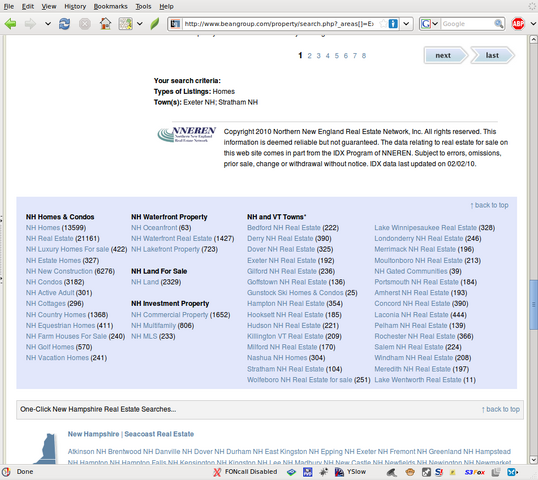Open the browser home page icon
This screenshot has height=480, width=538.
(105, 24)
